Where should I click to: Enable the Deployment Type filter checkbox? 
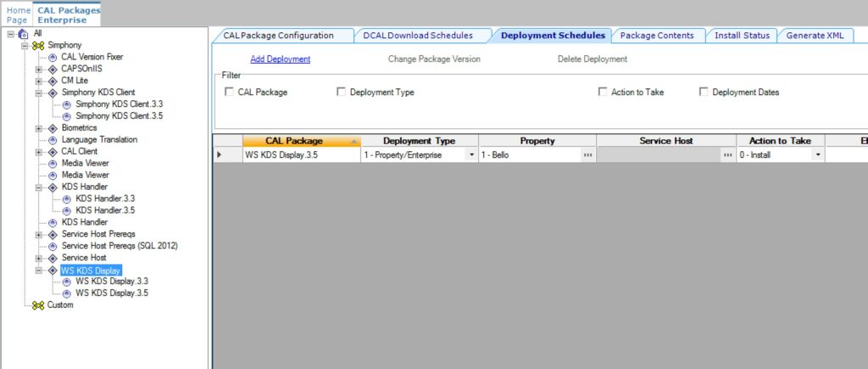pos(341,92)
